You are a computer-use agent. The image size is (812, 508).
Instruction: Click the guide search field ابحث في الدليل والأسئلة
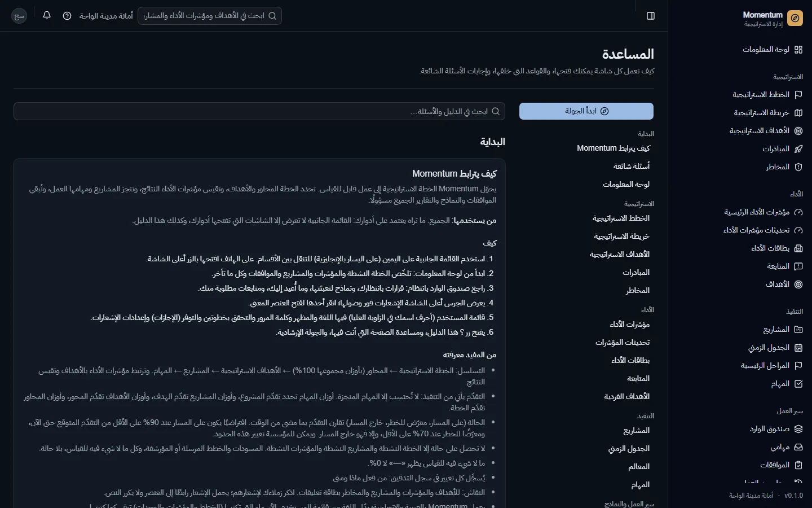tap(259, 111)
